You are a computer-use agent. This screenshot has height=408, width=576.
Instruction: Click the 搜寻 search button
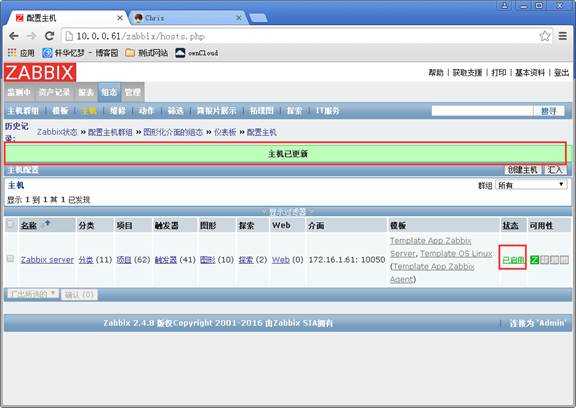[549, 111]
